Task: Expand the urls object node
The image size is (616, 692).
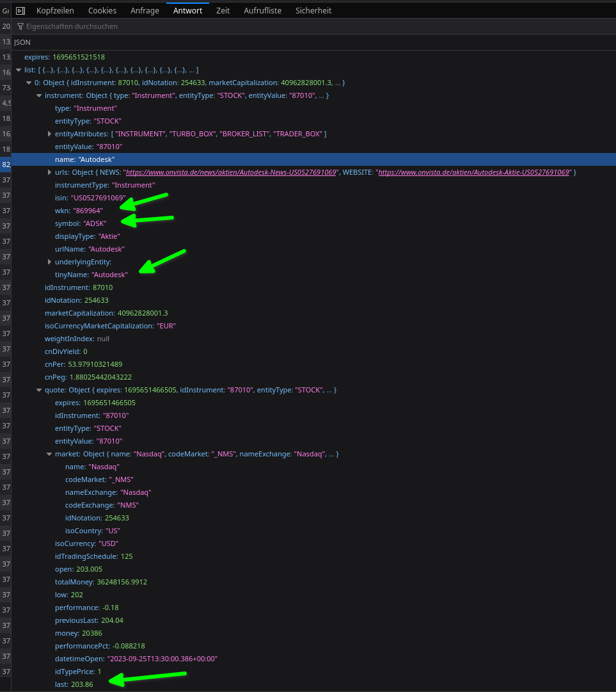Action: (x=49, y=172)
